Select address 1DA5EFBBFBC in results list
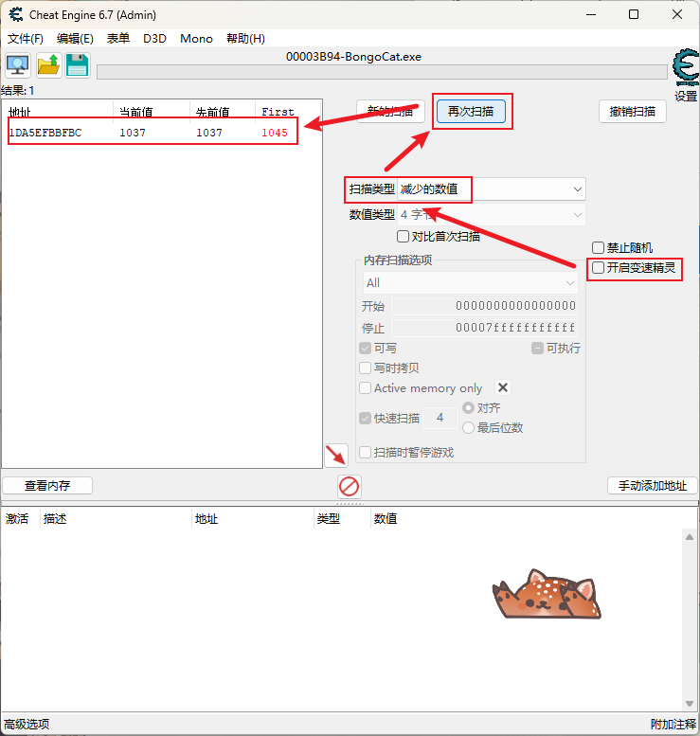The width and height of the screenshot is (700, 736). point(45,133)
